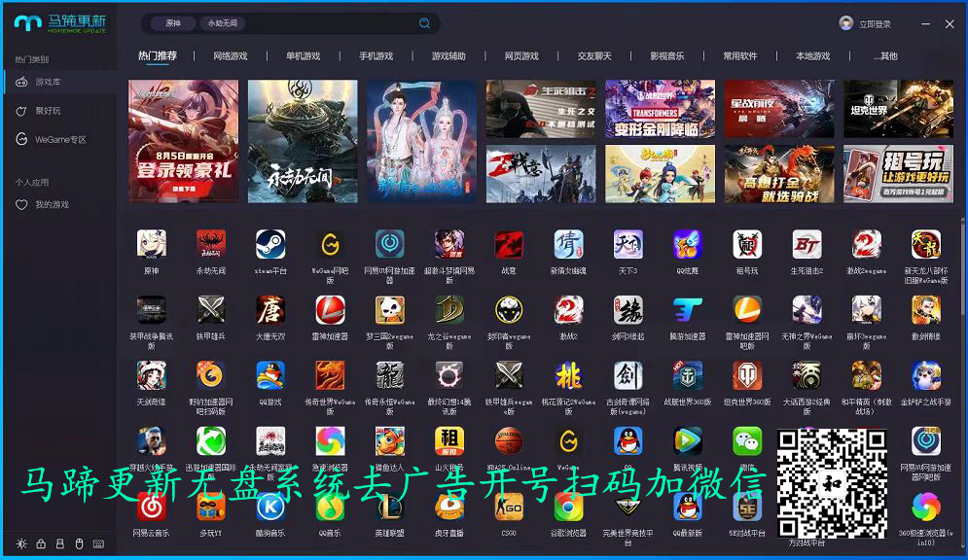Click the brightness sun icon in bottom bar

[21, 544]
